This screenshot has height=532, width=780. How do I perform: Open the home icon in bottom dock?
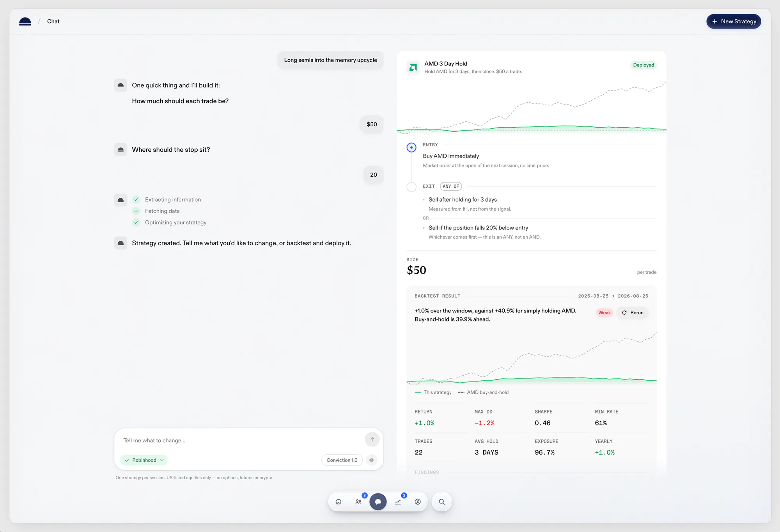pyautogui.click(x=339, y=502)
